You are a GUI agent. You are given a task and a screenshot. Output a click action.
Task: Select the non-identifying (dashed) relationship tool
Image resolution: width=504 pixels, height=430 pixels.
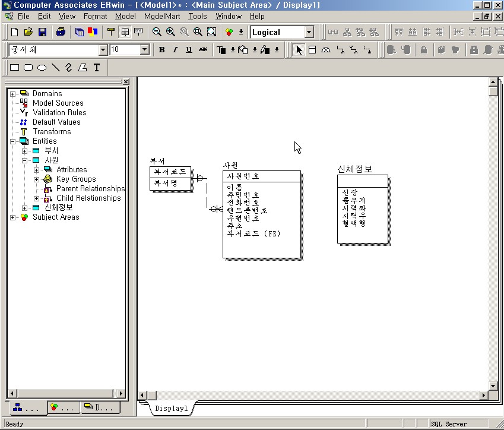pyautogui.click(x=367, y=50)
